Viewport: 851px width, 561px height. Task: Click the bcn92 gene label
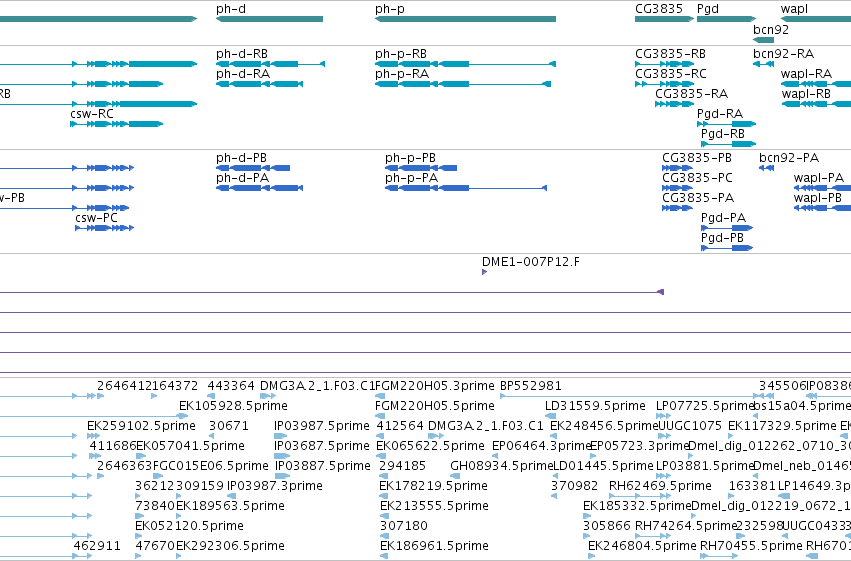click(x=771, y=29)
